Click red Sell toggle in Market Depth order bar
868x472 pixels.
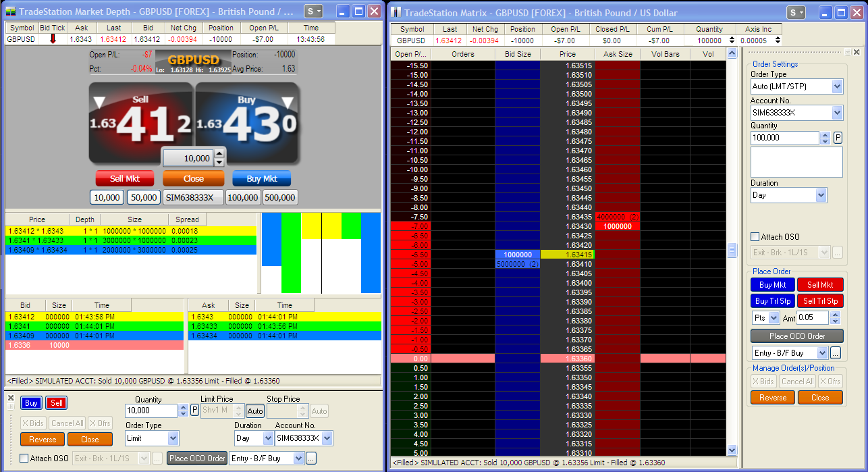pos(57,403)
